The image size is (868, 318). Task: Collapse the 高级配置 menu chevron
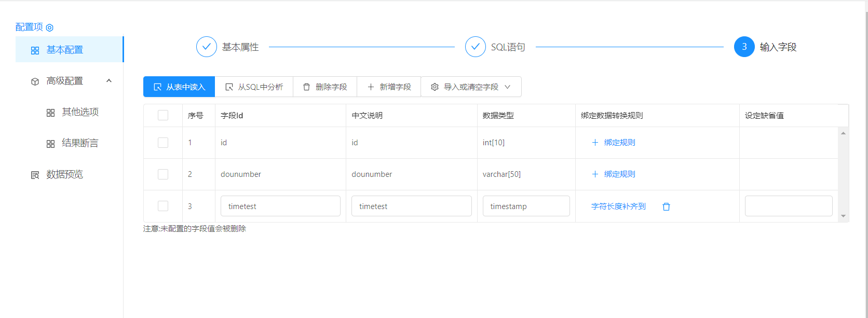109,81
